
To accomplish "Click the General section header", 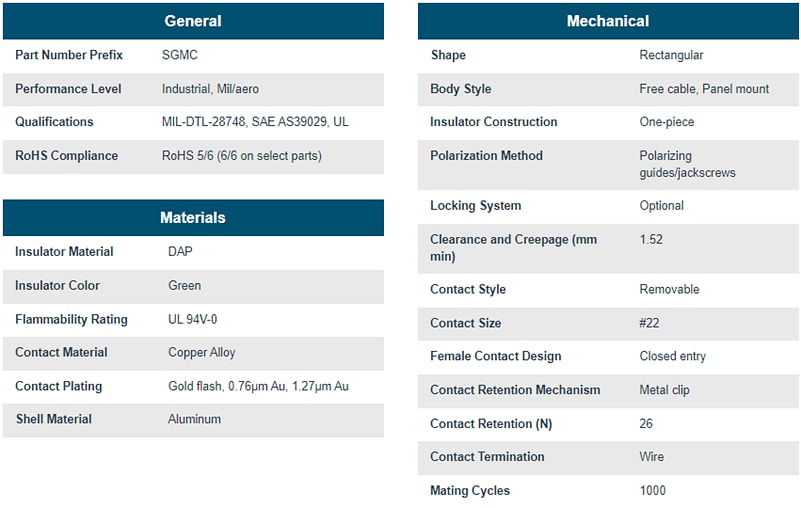I will pos(193,21).
